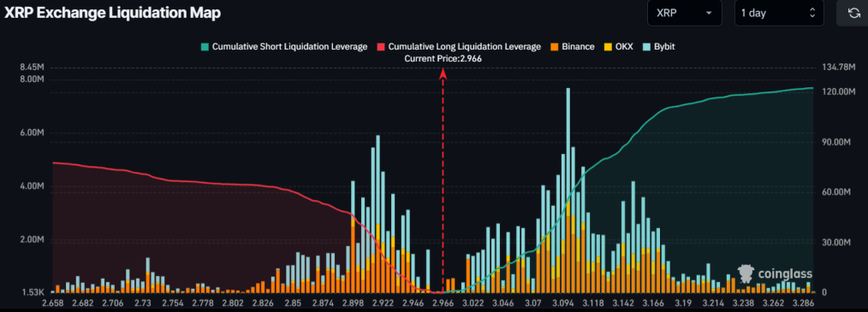This screenshot has height=312, width=868.
Task: Click the 2.966 x-axis price label
Action: (443, 303)
